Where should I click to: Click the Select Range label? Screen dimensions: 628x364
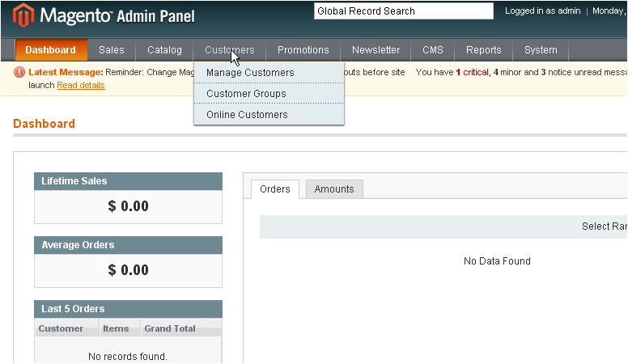pyautogui.click(x=605, y=226)
